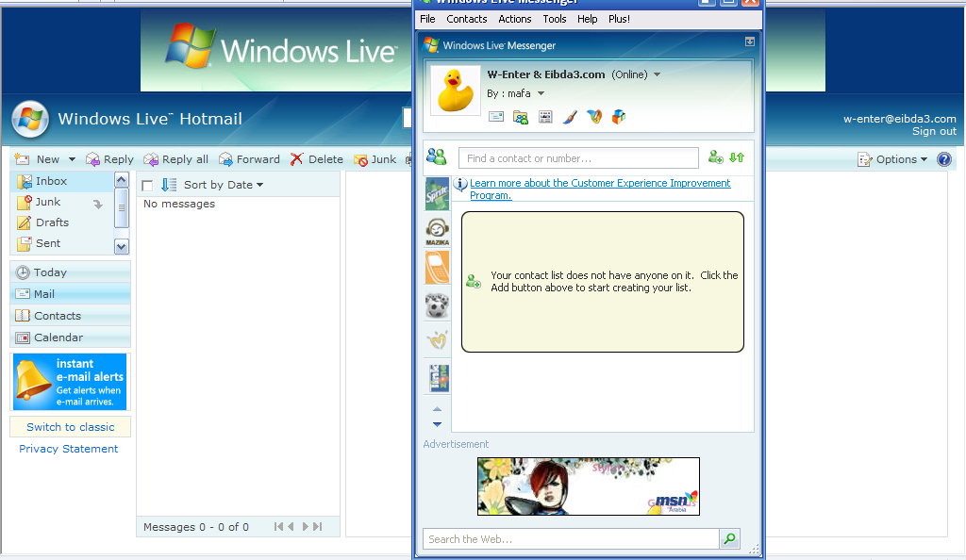
Task: Click the collapse icon on Messenger header
Action: (x=750, y=41)
